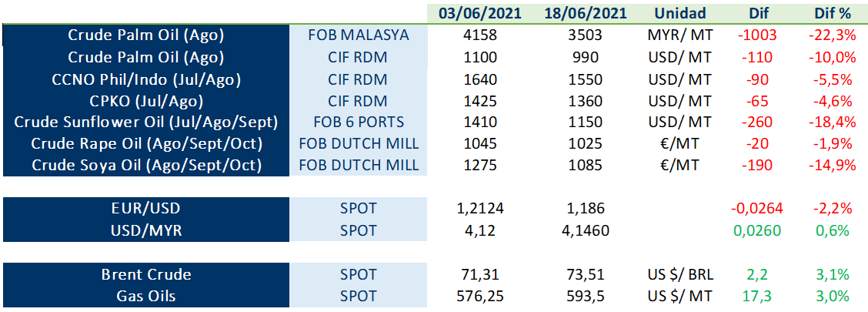This screenshot has height=312, width=868.
Task: Click the -0,0264 EUR/USD difference
Action: point(757,209)
